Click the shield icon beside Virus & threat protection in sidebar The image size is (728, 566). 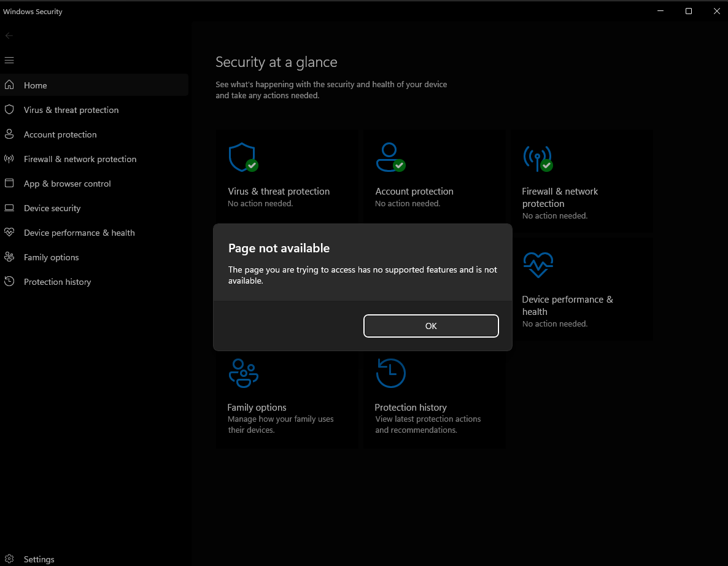point(9,110)
